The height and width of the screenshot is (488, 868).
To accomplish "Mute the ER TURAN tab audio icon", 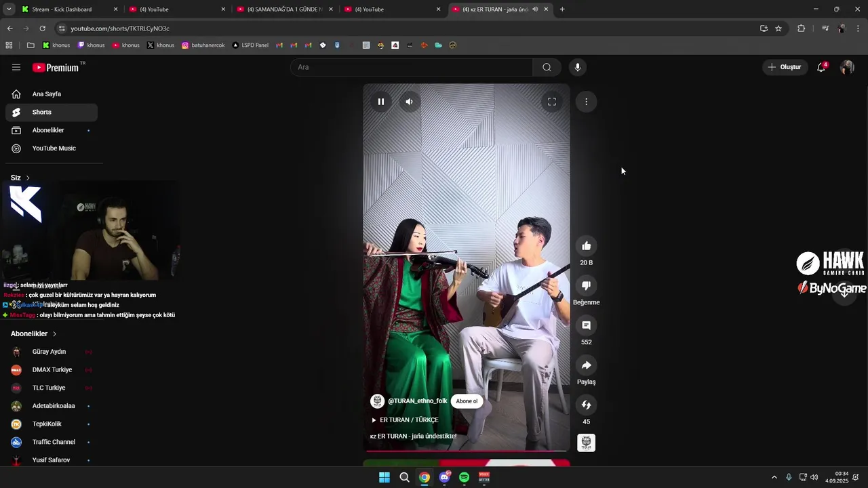I will [x=535, y=9].
